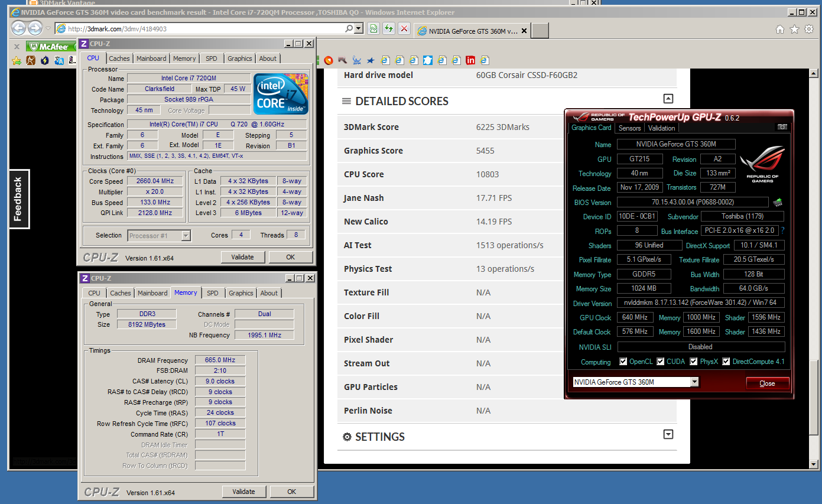Click Validate in top CPU-Z window
822x504 pixels.
tap(243, 257)
